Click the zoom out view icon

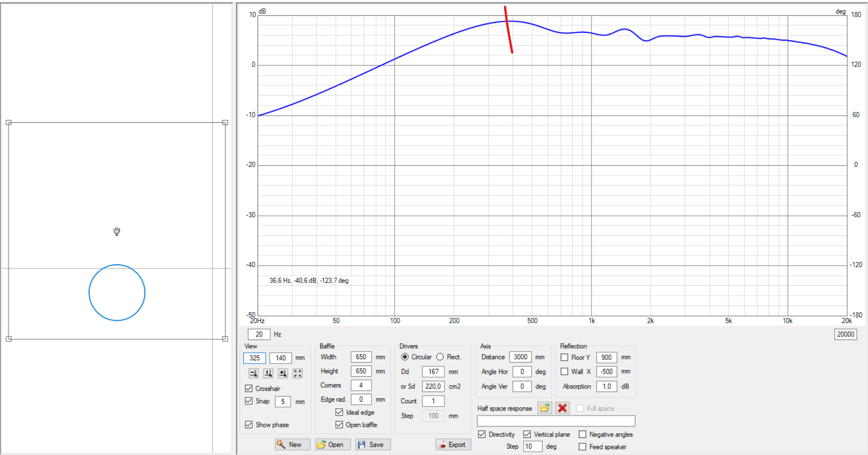253,374
